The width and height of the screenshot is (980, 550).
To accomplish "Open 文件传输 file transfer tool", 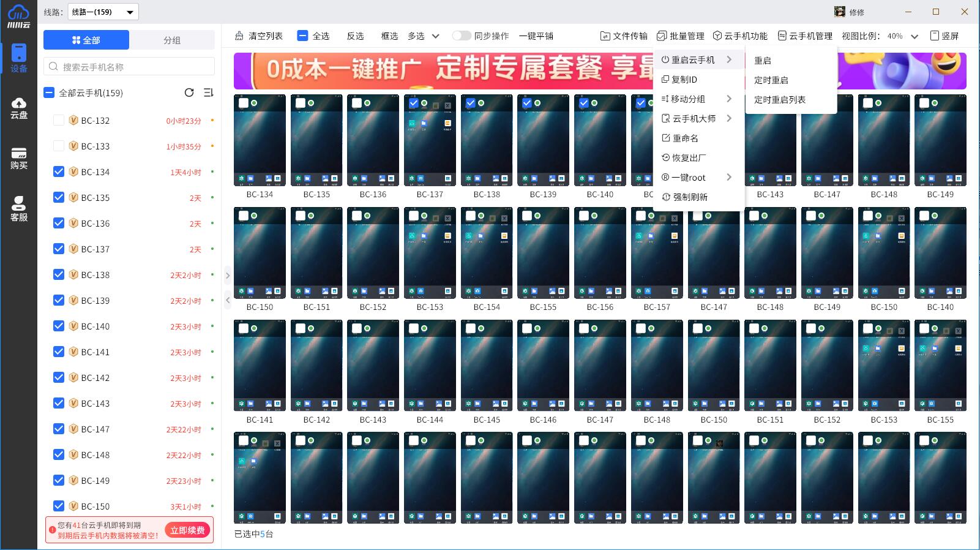I will click(624, 36).
